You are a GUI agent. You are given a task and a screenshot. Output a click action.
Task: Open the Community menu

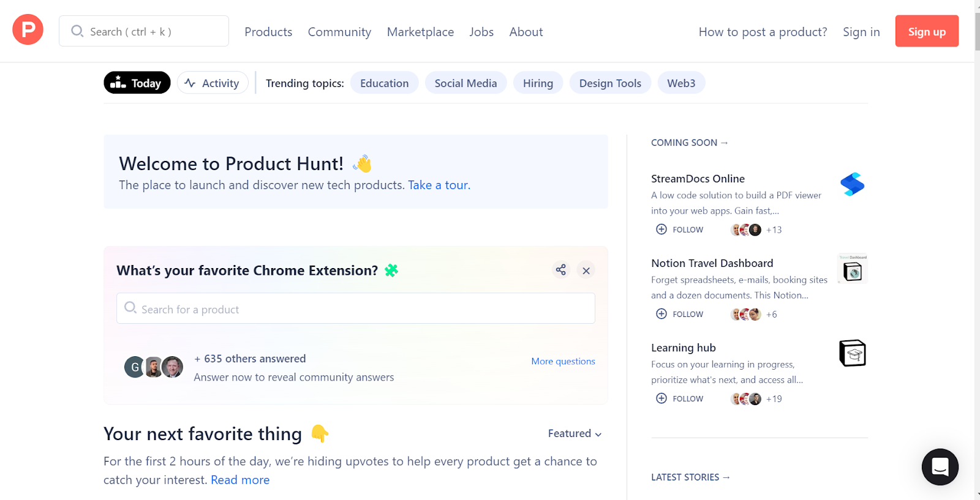pos(339,32)
